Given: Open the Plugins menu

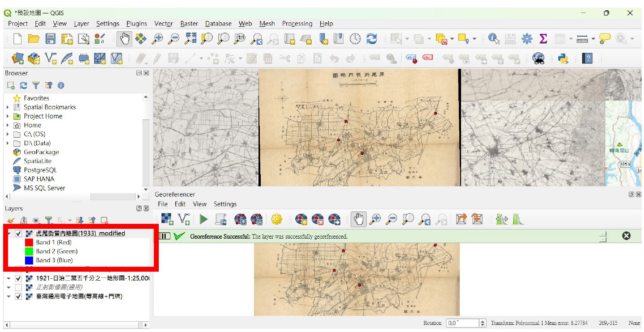Looking at the screenshot, I should pyautogui.click(x=136, y=24).
